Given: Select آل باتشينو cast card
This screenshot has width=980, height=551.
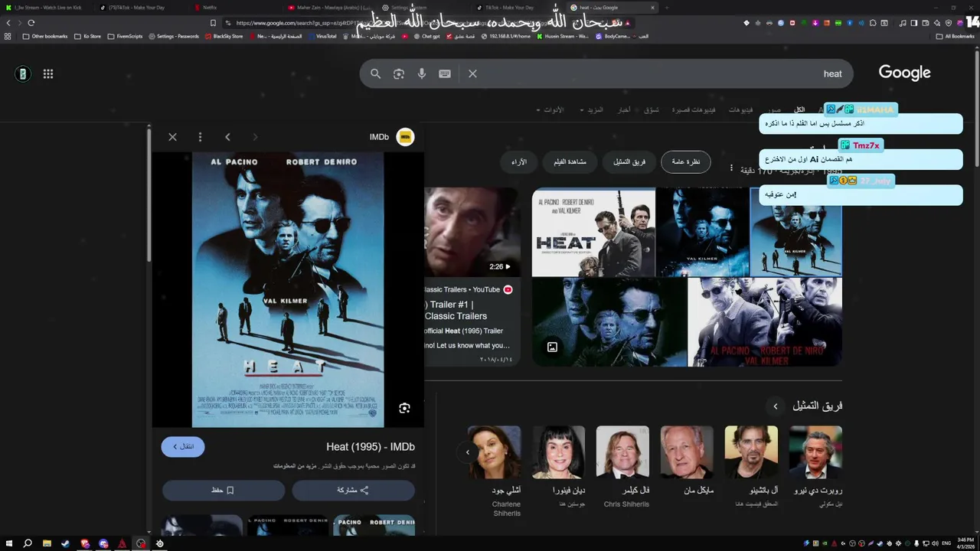Looking at the screenshot, I should (751, 467).
